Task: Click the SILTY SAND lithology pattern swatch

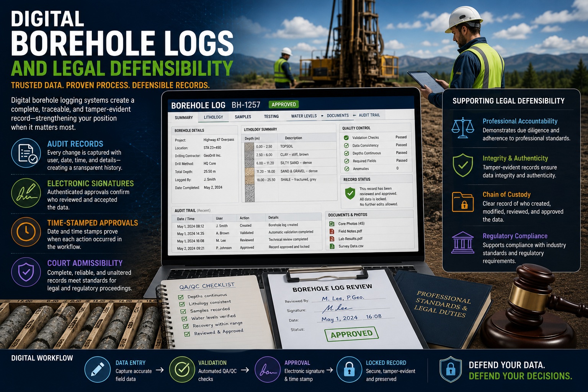Action: pos(249,163)
